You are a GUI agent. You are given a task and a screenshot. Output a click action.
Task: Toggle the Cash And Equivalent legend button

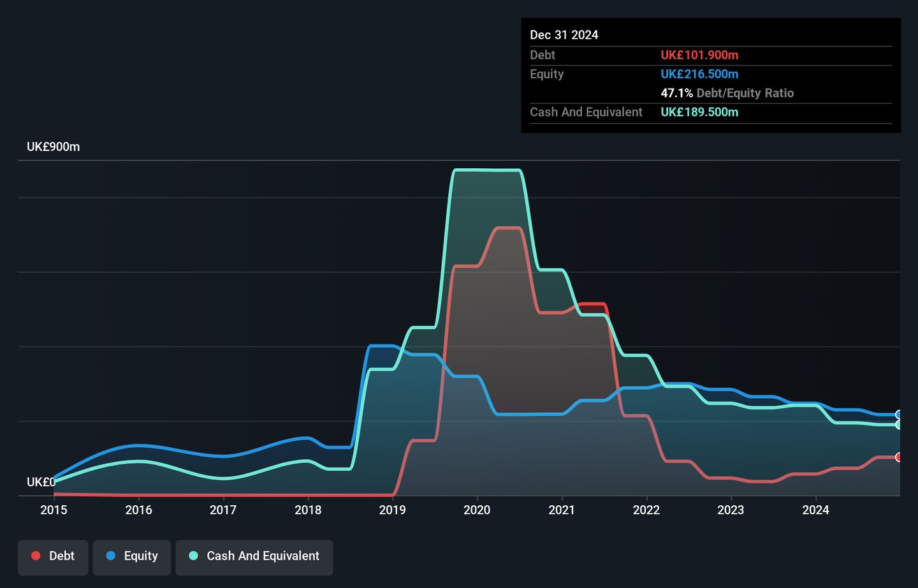(254, 557)
